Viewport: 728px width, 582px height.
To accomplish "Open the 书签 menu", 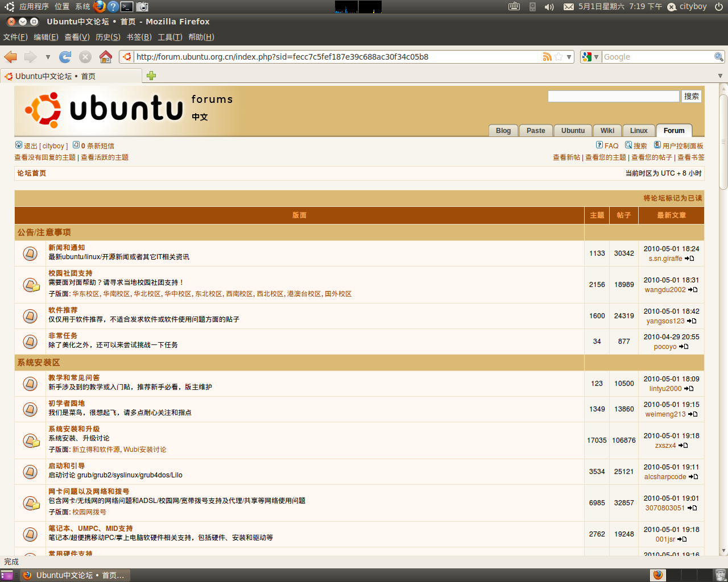I will (x=139, y=37).
